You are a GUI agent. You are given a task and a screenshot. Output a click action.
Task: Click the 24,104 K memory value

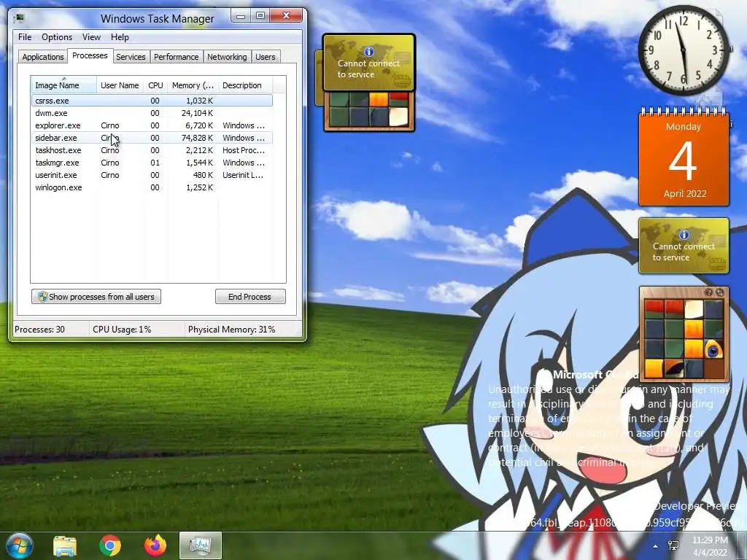pyautogui.click(x=197, y=113)
